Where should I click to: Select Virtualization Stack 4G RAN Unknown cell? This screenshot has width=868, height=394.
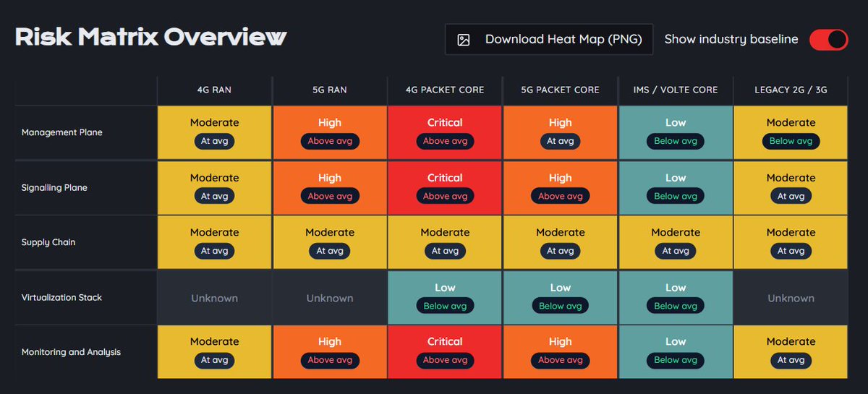coord(215,297)
